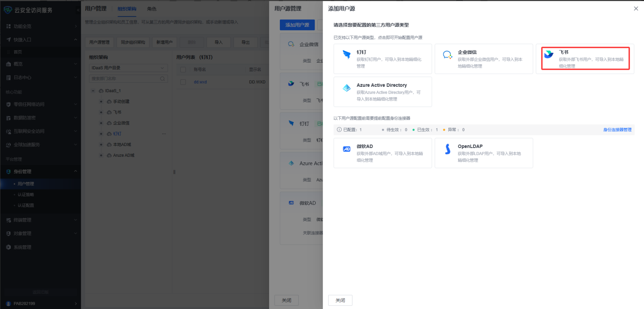The width and height of the screenshot is (644, 309).
Task: Select the Aruze AD域 tree node
Action: pos(123,156)
